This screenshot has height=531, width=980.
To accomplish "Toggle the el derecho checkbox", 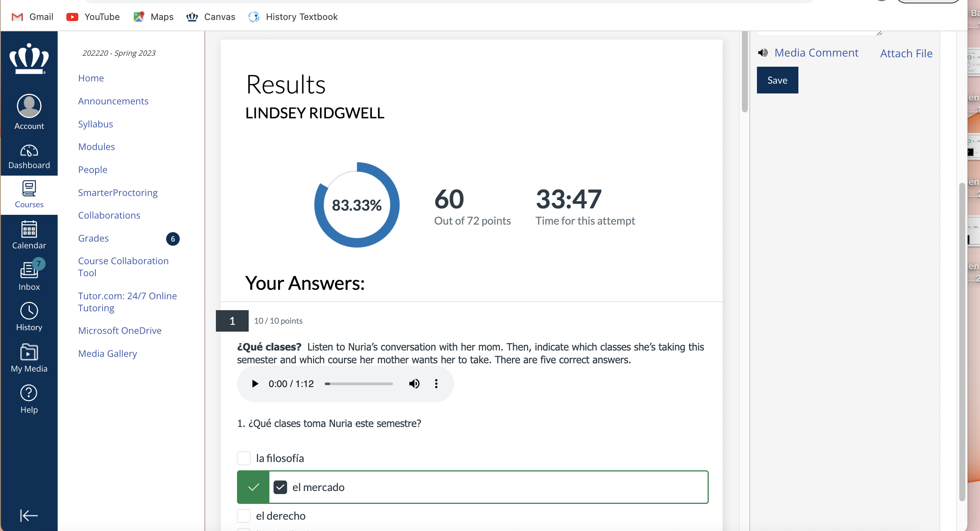I will tap(243, 516).
